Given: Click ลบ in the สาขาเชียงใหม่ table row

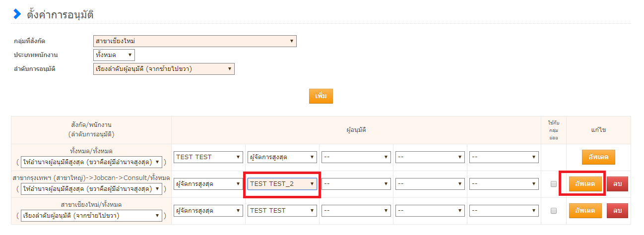Looking at the screenshot, I should 617,211.
